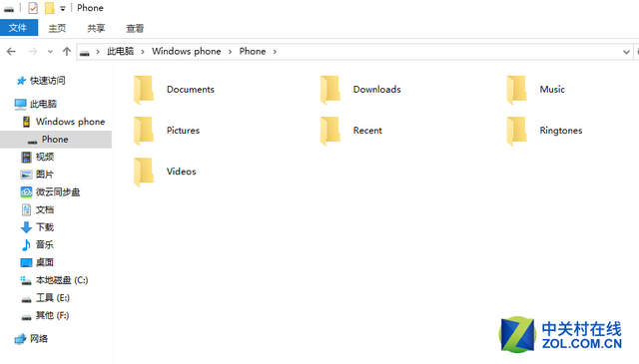
Task: Click the Windows phone device icon
Action: tap(26, 122)
